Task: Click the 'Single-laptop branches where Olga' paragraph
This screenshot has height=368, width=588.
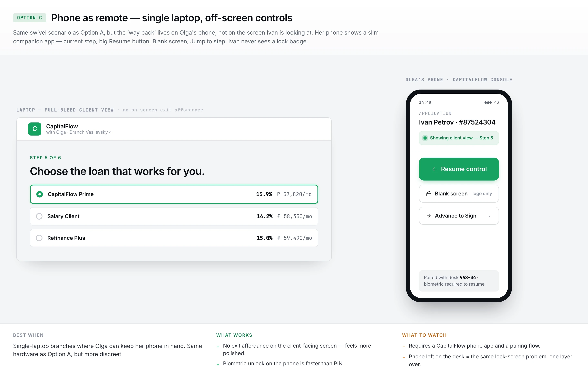Action: [107, 350]
